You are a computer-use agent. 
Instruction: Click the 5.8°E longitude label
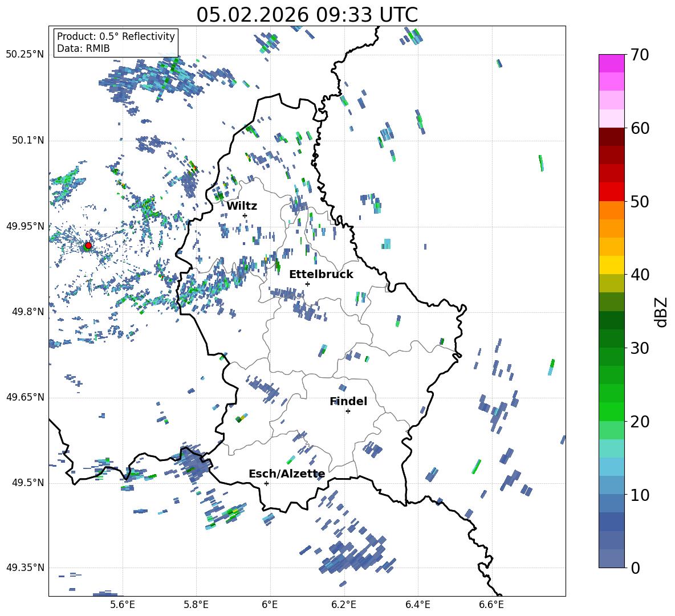(196, 605)
